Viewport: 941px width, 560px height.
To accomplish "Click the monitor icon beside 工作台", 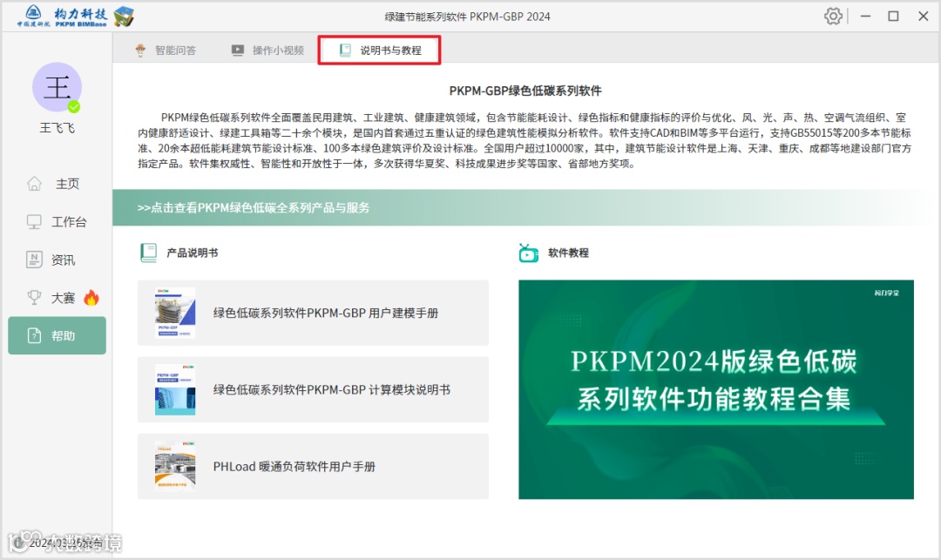I will [x=34, y=222].
